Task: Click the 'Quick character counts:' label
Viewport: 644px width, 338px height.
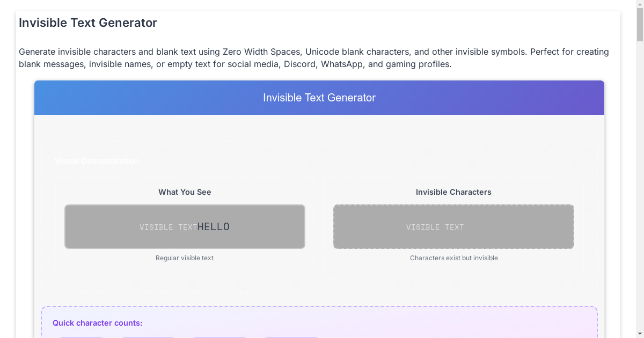Action: 97,323
